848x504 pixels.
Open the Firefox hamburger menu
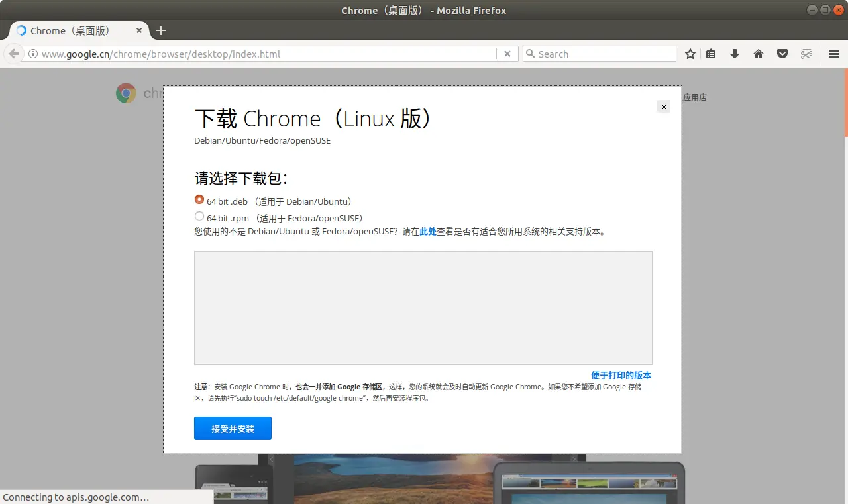point(833,54)
